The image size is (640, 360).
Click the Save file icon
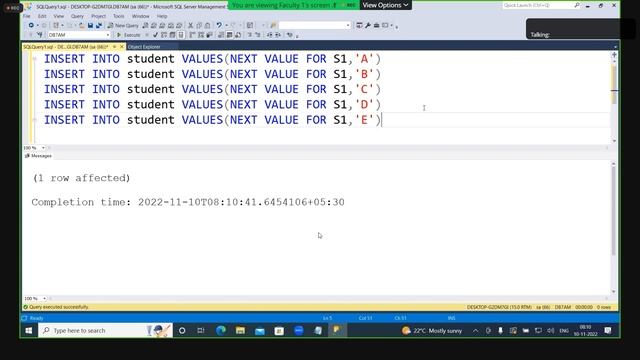90,25
